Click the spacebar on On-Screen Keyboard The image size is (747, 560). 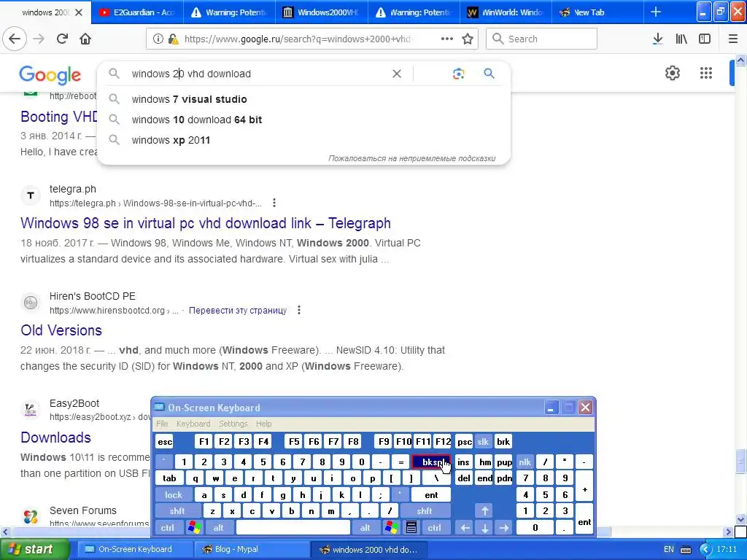[293, 528]
